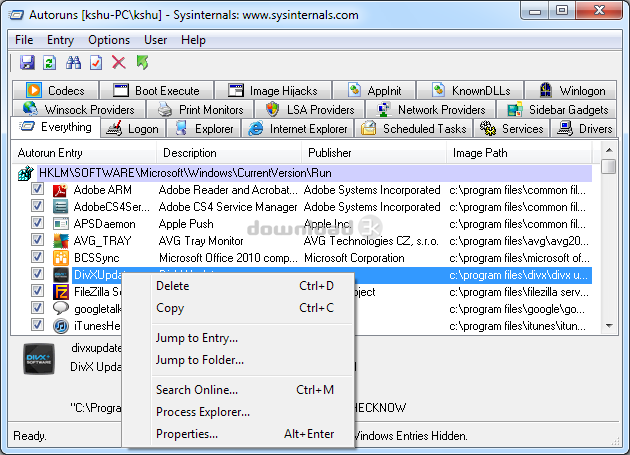Toggle the DivXUpdate entry checkbox
This screenshot has width=630, height=455.
pos(37,274)
